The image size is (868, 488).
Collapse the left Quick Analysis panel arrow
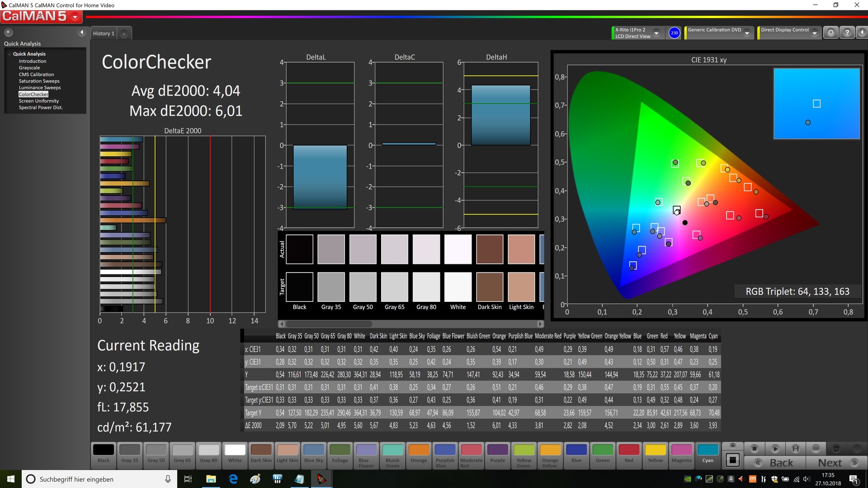82,32
